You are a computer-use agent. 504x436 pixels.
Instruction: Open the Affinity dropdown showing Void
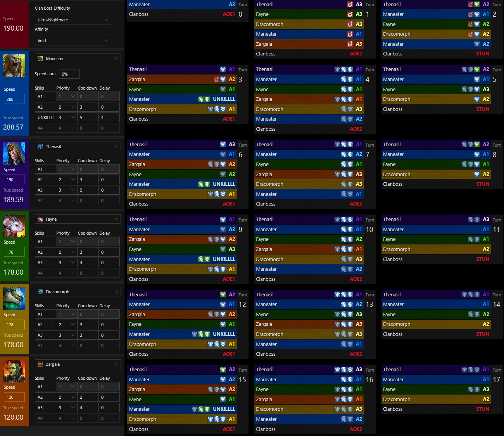coord(72,41)
